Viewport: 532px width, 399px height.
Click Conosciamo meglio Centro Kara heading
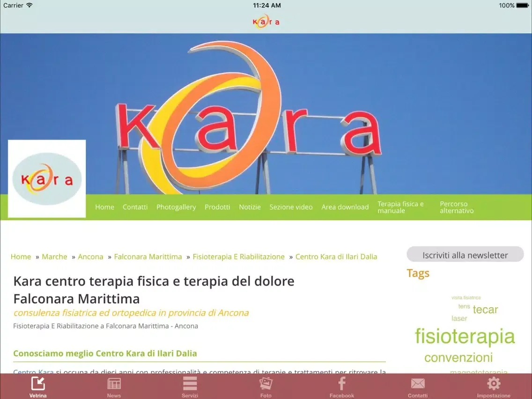pos(105,353)
